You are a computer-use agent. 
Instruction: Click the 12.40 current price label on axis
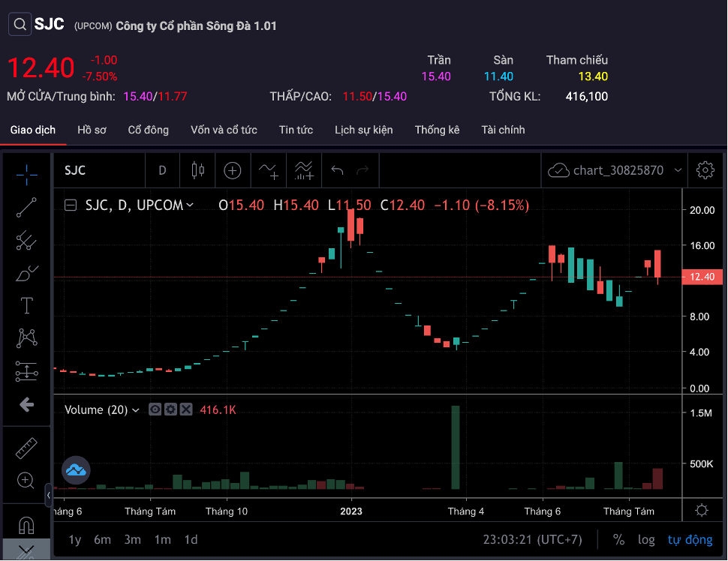702,277
